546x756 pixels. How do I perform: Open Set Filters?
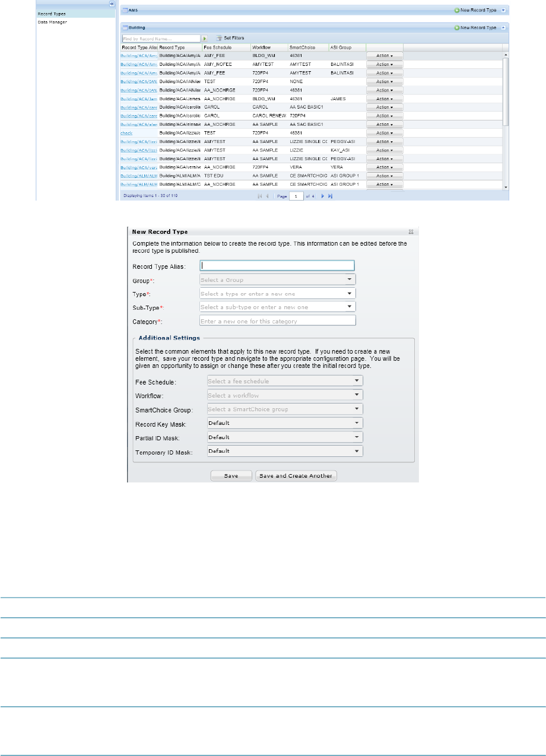[231, 38]
